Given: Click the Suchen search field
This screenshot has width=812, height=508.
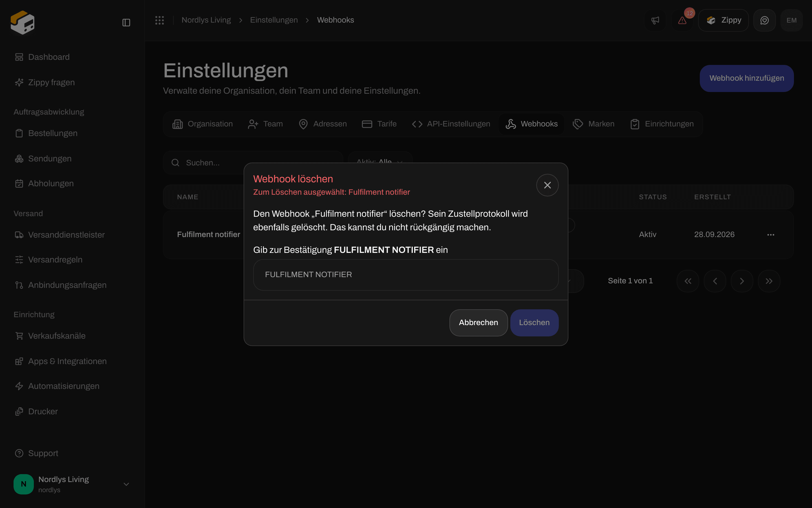Looking at the screenshot, I should 253,163.
